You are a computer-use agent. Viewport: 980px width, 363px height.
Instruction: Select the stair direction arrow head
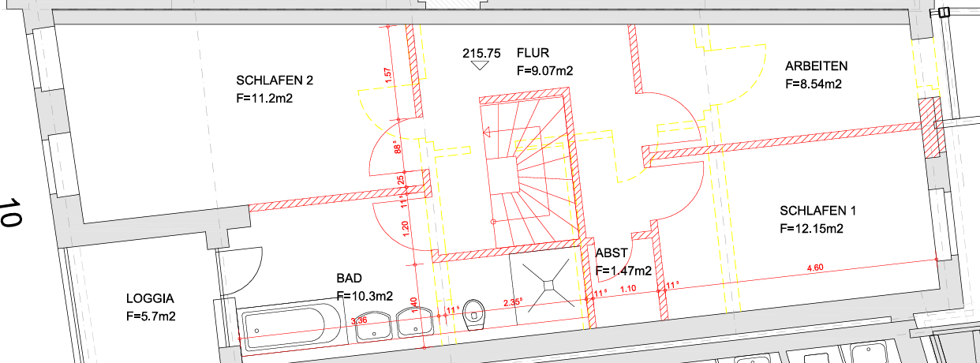pos(488,132)
